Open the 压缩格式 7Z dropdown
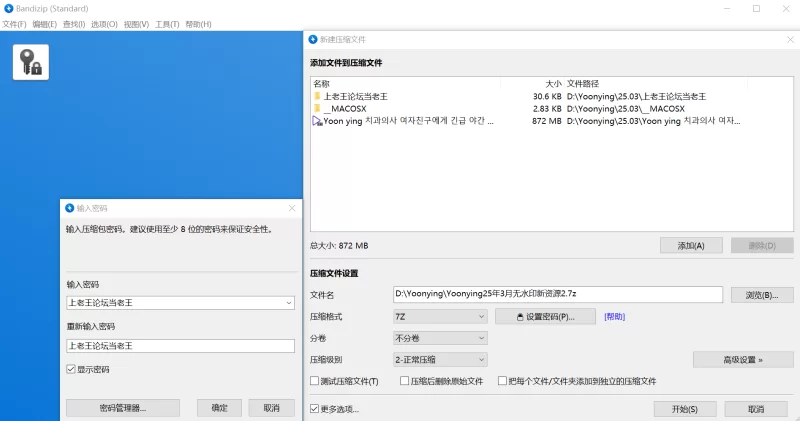Viewport: 800px width, 421px height. click(x=440, y=316)
